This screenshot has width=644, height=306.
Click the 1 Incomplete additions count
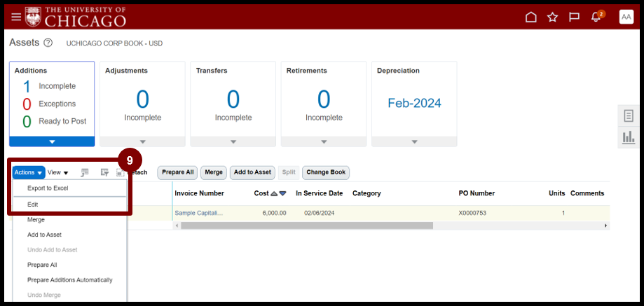(27, 87)
